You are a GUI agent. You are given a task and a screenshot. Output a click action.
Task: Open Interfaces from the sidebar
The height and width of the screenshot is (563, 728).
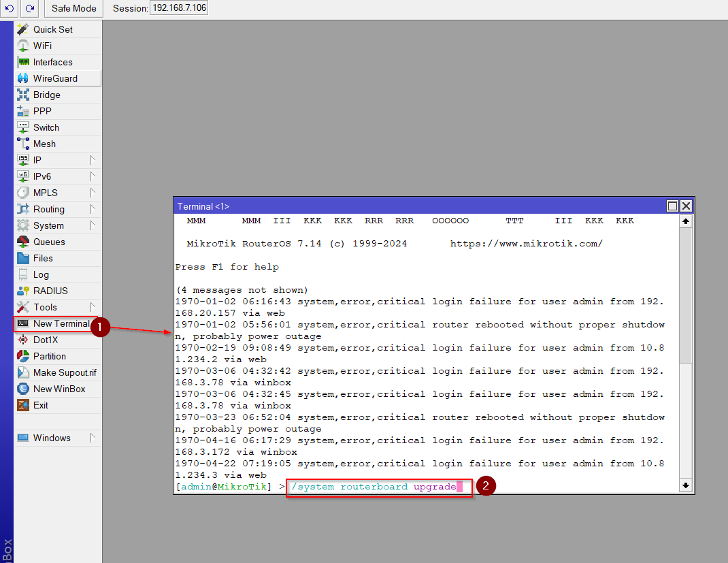coord(58,62)
